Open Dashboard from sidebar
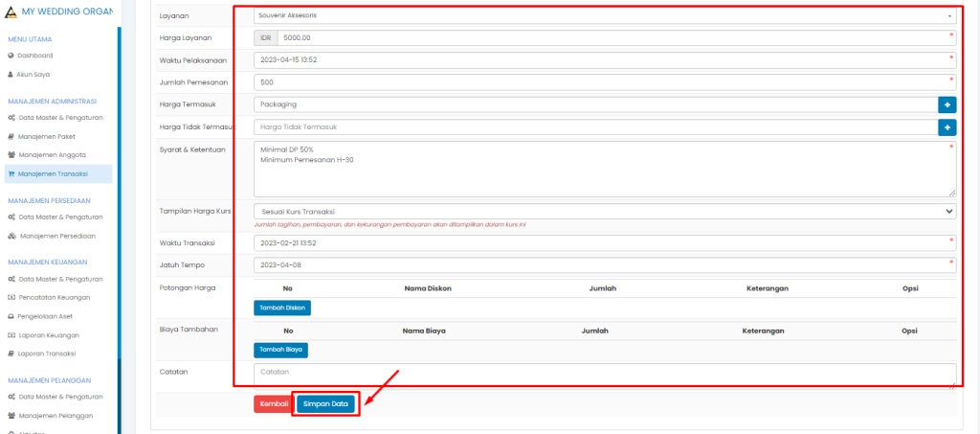The width and height of the screenshot is (980, 434). (35, 56)
